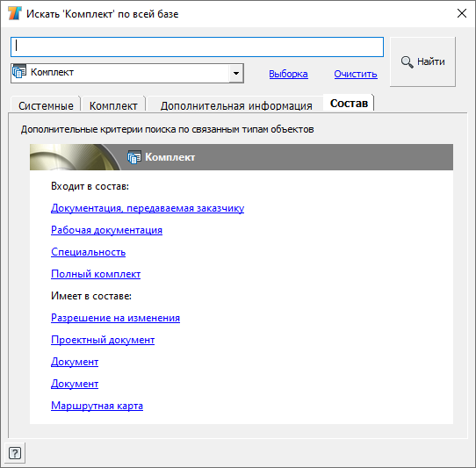
Task: Click the help question mark icon
Action: click(x=15, y=453)
